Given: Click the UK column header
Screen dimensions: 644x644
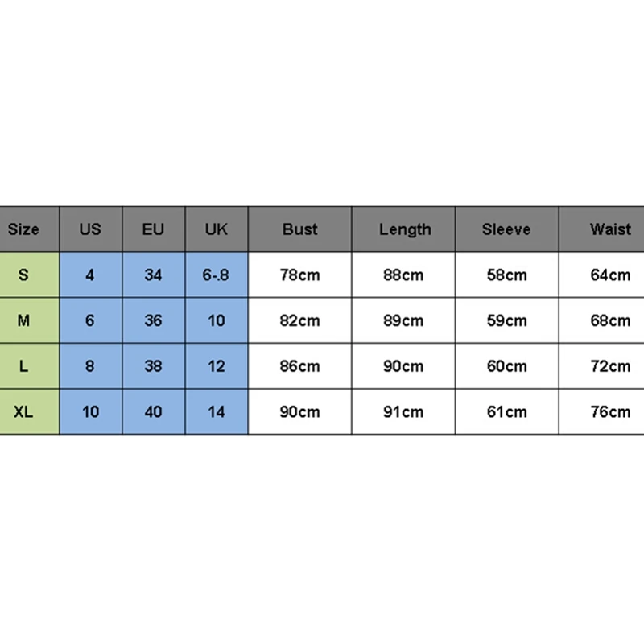Looking at the screenshot, I should point(217,229).
